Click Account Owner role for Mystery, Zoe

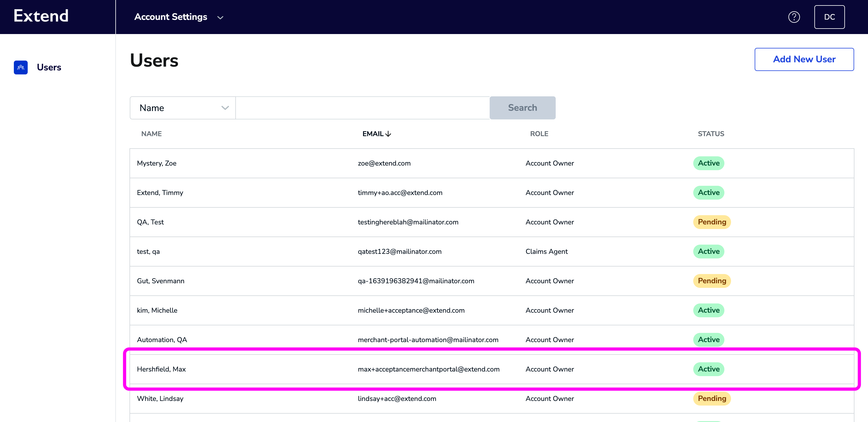pos(550,163)
